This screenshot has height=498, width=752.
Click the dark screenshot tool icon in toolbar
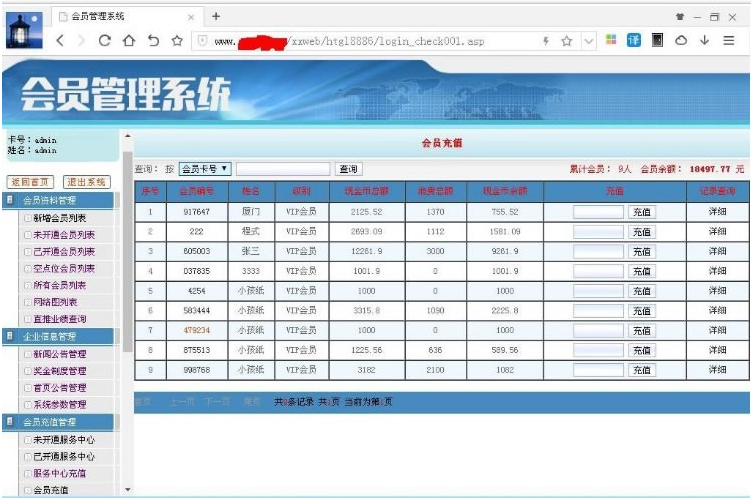click(x=657, y=40)
